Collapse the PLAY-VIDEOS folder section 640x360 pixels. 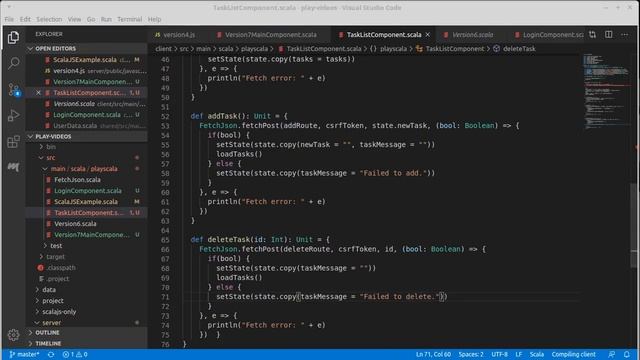87,136
